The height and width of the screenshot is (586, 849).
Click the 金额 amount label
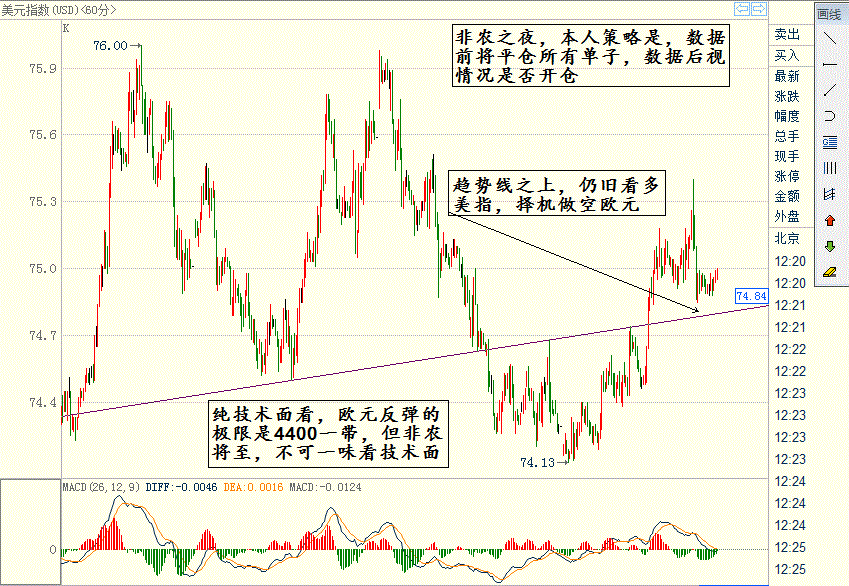(787, 196)
